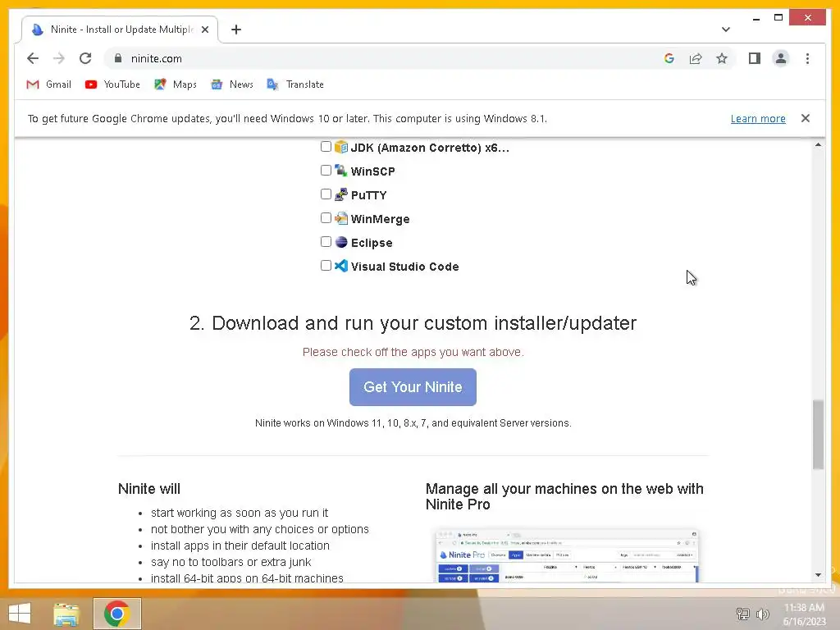Click the WinMerge label text
This screenshot has width=840, height=630.
pos(381,219)
